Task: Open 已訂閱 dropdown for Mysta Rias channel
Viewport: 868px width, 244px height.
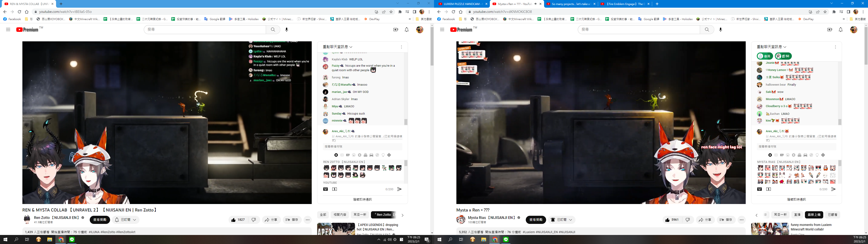Action: click(x=562, y=220)
